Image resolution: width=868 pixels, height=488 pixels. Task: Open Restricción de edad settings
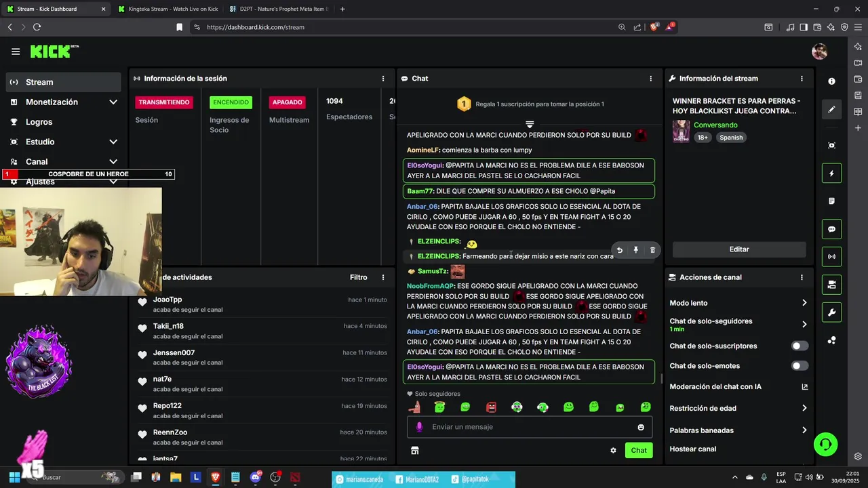point(739,408)
